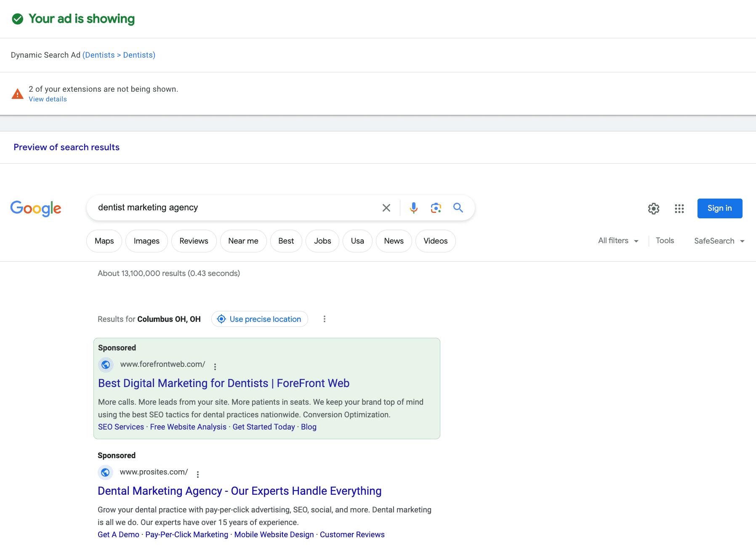
Task: Click Preview of search results heading
Action: point(67,147)
